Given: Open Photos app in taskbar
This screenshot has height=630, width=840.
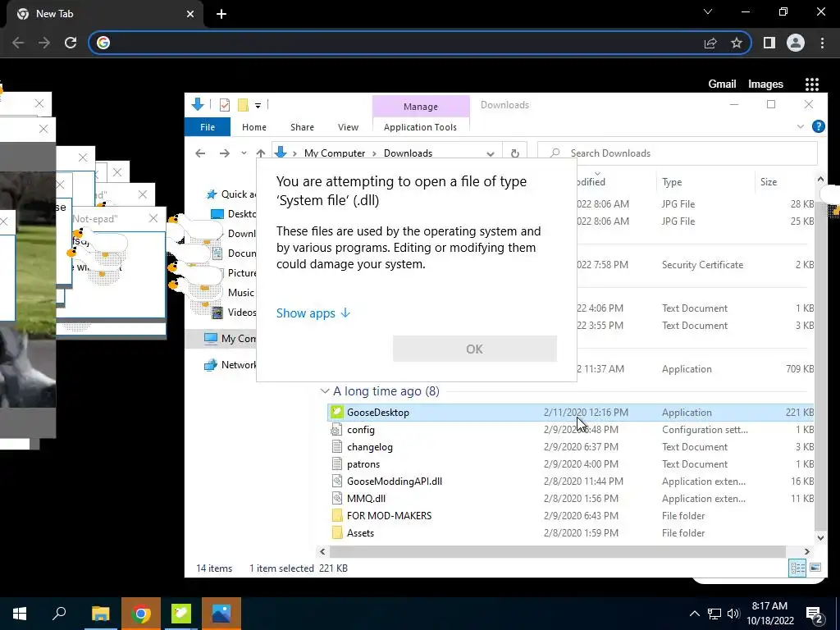Looking at the screenshot, I should (221, 614).
